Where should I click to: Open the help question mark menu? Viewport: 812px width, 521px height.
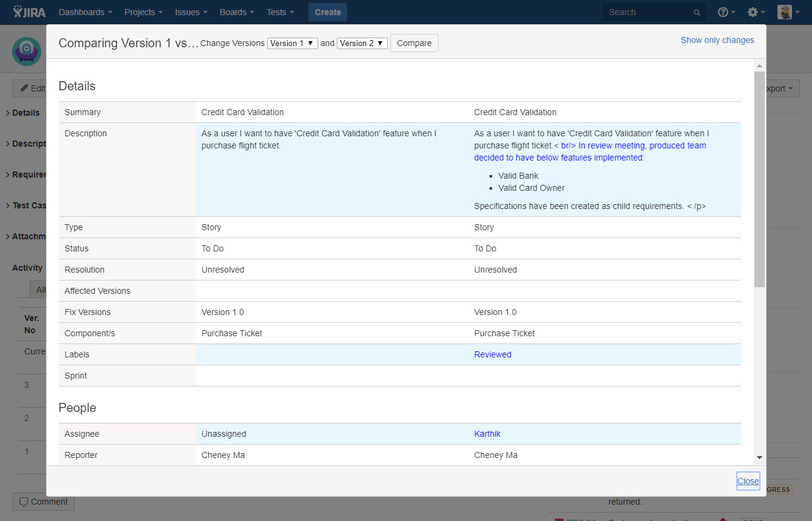pos(725,12)
